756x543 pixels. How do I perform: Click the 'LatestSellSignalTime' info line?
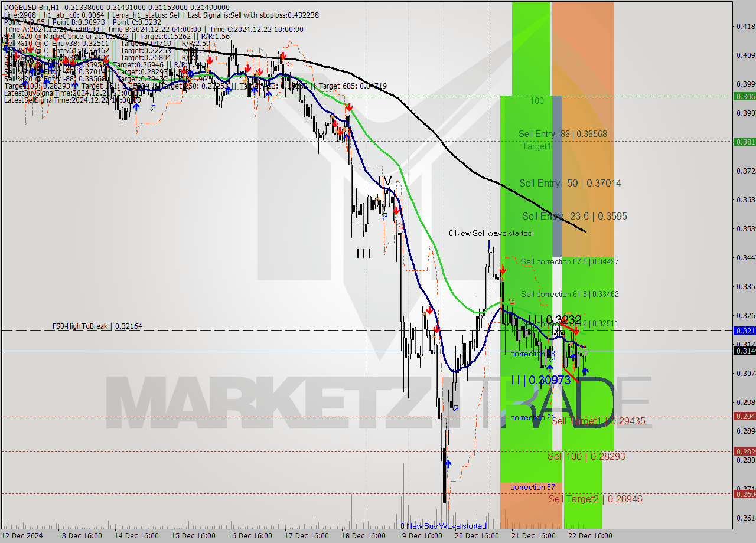tap(72, 100)
